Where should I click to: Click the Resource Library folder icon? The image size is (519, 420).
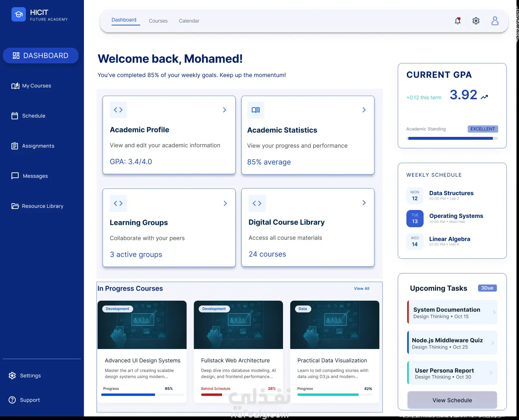tap(15, 206)
